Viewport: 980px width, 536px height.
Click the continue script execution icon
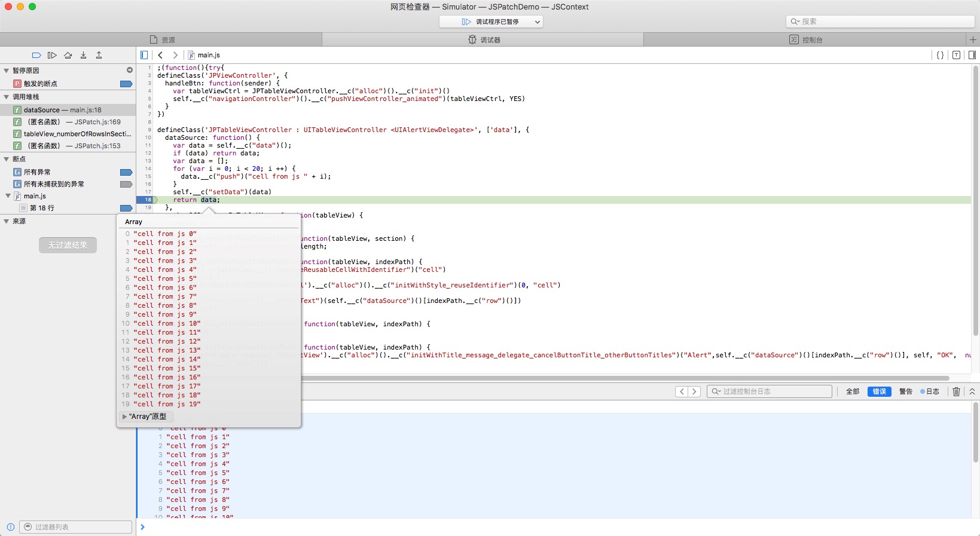click(x=52, y=55)
